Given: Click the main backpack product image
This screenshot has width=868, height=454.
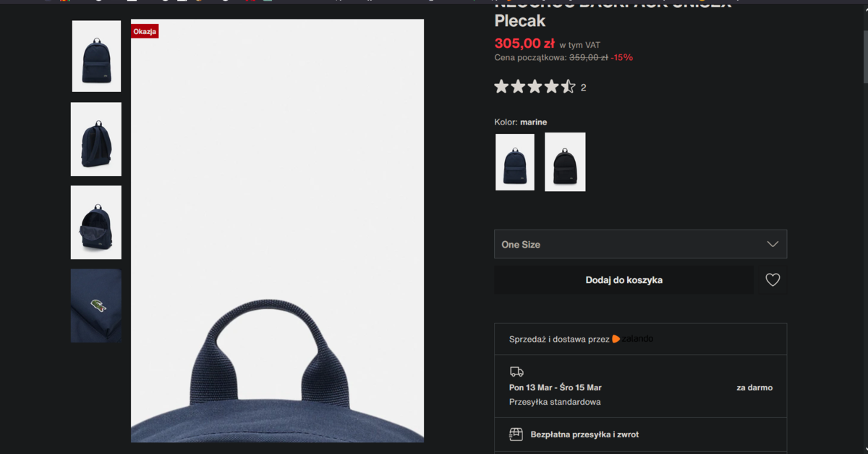Looking at the screenshot, I should click(x=277, y=230).
